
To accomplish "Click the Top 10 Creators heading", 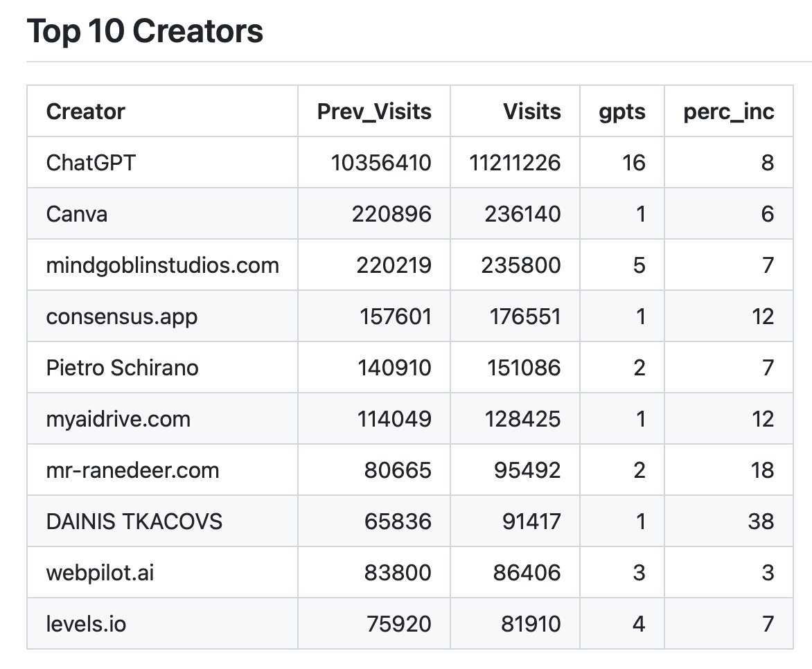I will tap(145, 31).
